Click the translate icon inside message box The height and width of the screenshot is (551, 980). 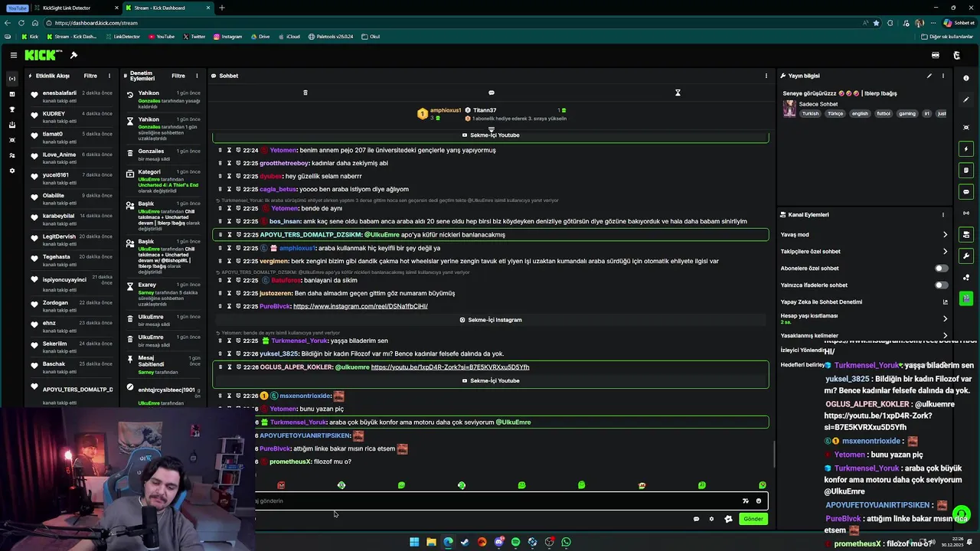[x=745, y=501]
